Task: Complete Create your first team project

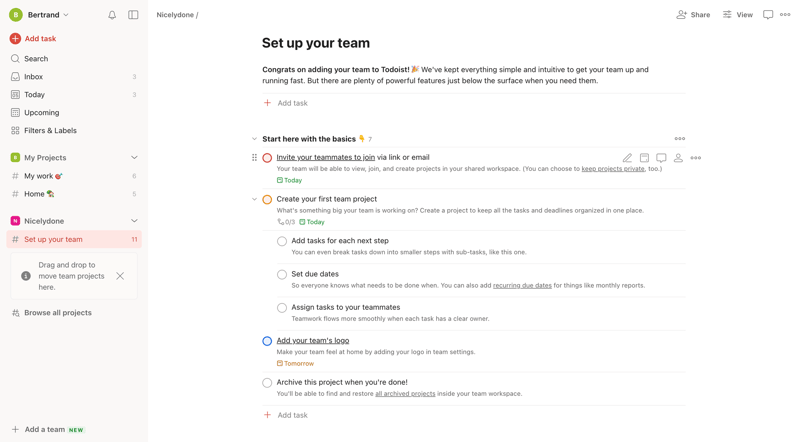Action: [x=267, y=200]
